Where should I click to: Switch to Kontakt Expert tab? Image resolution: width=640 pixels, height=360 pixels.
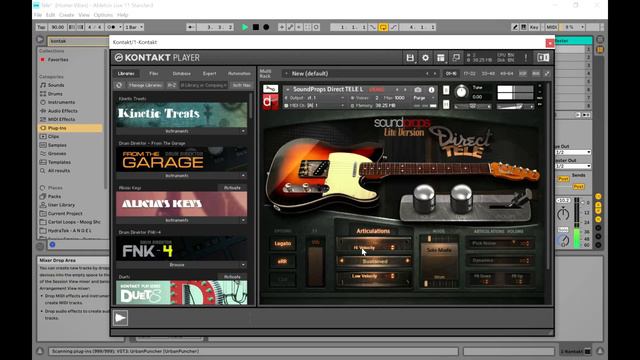209,73
